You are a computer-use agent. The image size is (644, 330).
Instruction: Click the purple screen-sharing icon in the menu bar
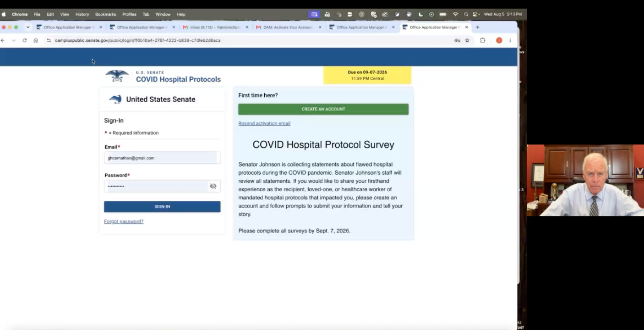[x=315, y=14]
